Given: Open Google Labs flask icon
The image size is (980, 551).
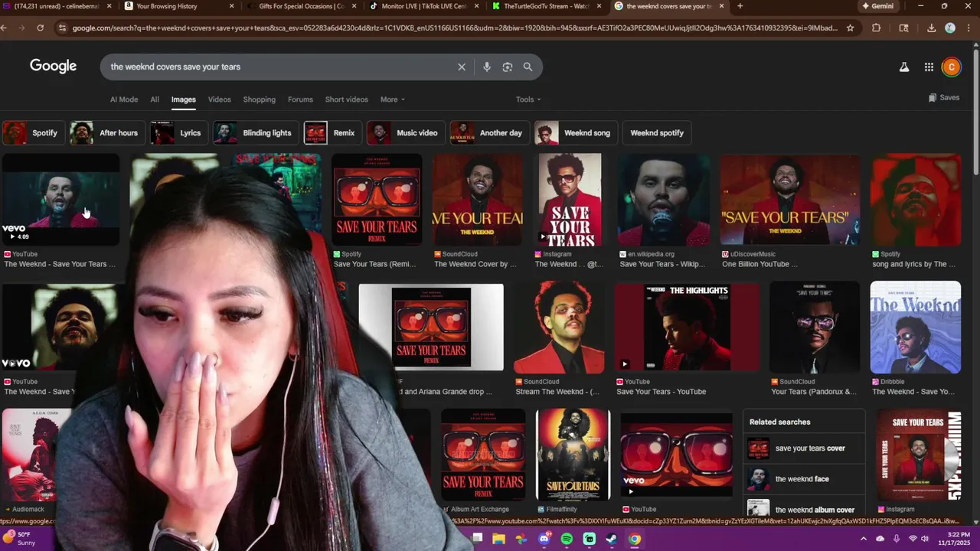Looking at the screenshot, I should (904, 67).
